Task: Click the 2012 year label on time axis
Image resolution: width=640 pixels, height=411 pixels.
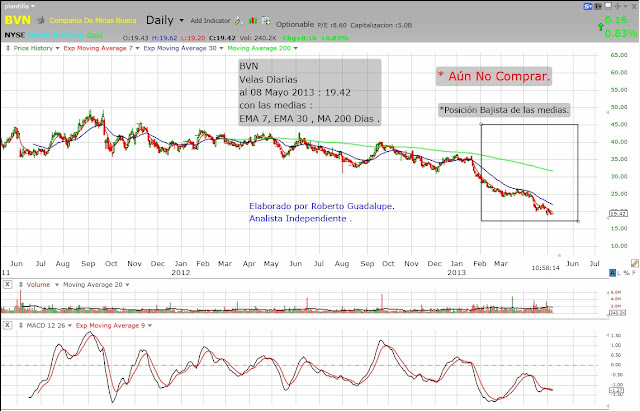Action: [x=180, y=272]
